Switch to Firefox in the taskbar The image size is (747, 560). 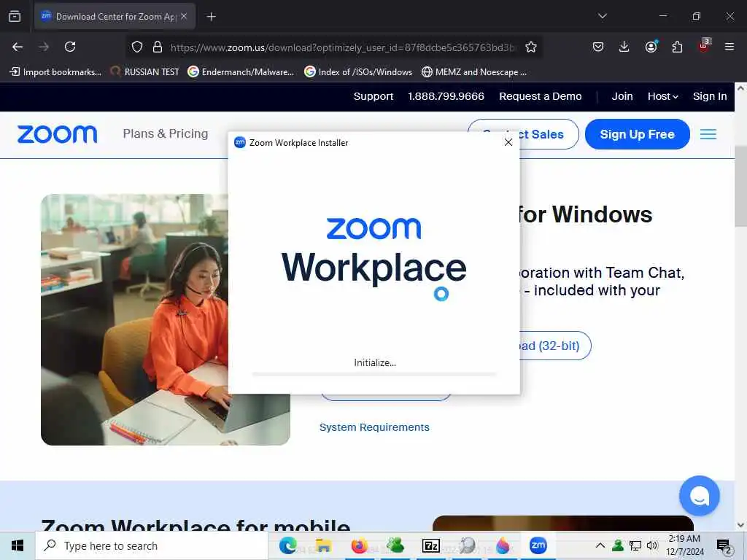pyautogui.click(x=359, y=545)
